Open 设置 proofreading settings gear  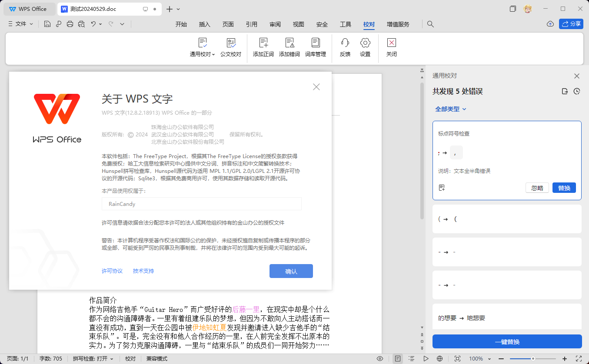click(365, 47)
